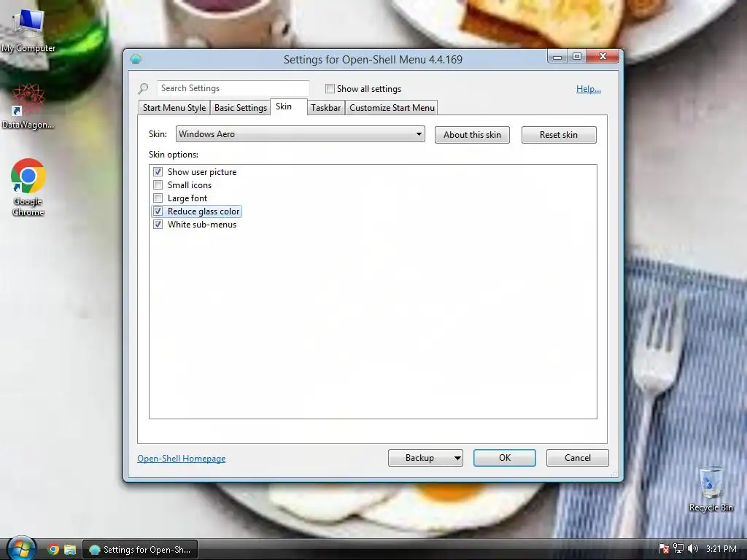
Task: Click the Settings for Open-Shell taskbar button
Action: click(x=141, y=550)
